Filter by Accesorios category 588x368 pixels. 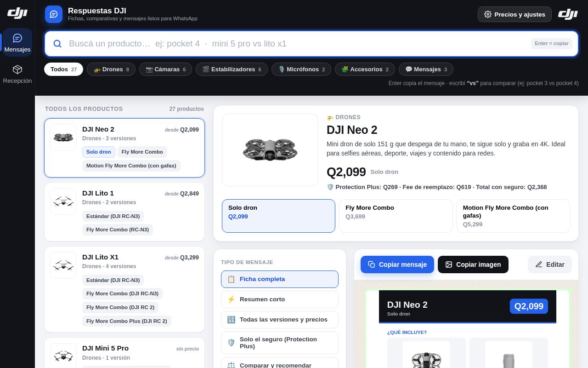[x=365, y=69]
